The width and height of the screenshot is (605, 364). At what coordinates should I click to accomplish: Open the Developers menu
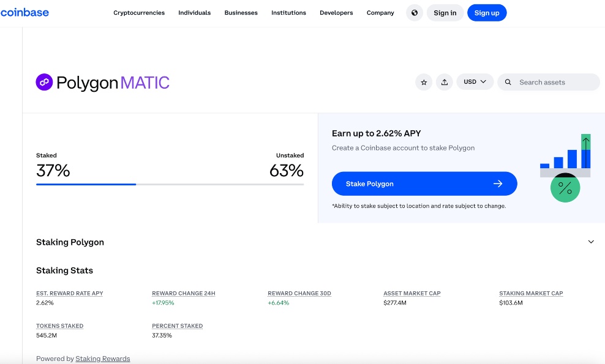coord(336,13)
